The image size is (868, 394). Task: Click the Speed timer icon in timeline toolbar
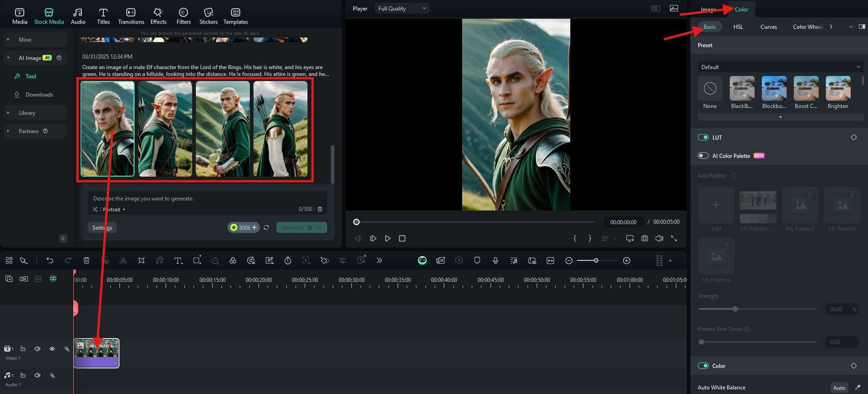pyautogui.click(x=288, y=260)
